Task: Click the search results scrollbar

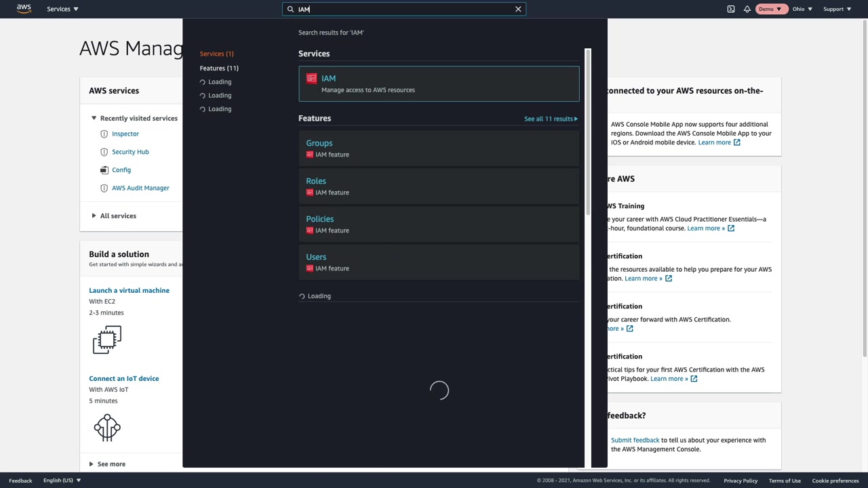Action: pyautogui.click(x=588, y=132)
